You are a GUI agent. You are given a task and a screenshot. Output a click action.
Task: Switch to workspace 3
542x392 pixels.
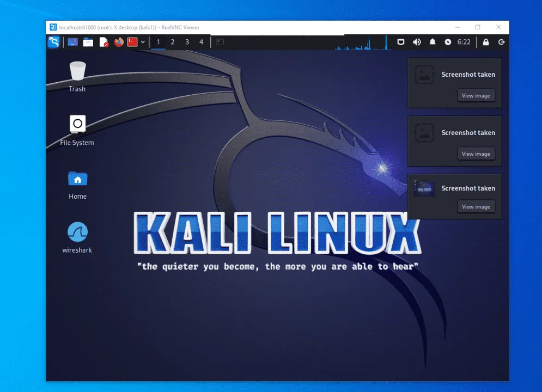[x=187, y=42]
